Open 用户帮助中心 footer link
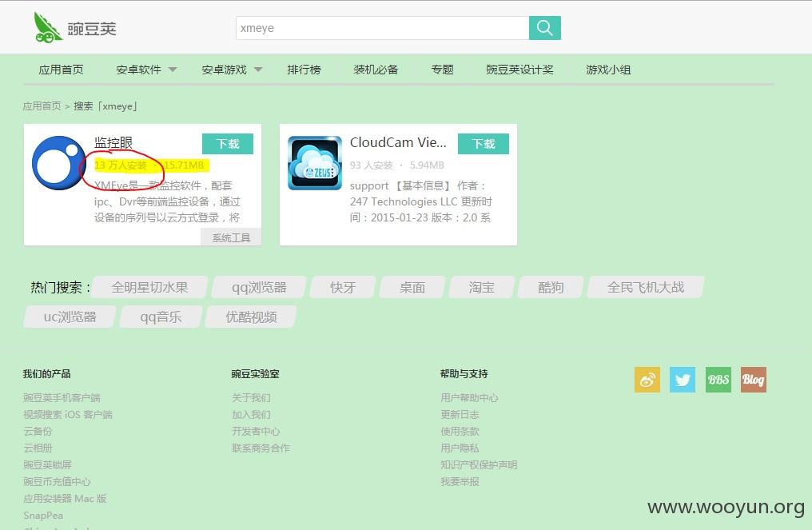812x530 pixels. click(469, 398)
